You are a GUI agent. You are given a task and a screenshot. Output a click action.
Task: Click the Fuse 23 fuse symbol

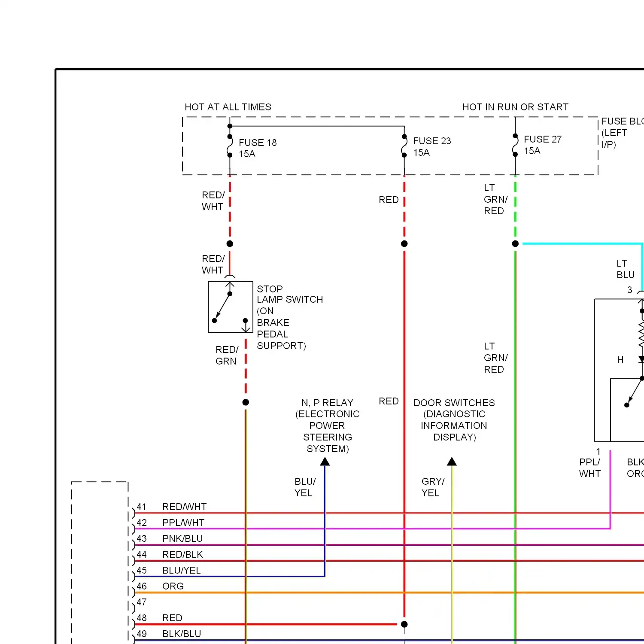click(x=404, y=146)
